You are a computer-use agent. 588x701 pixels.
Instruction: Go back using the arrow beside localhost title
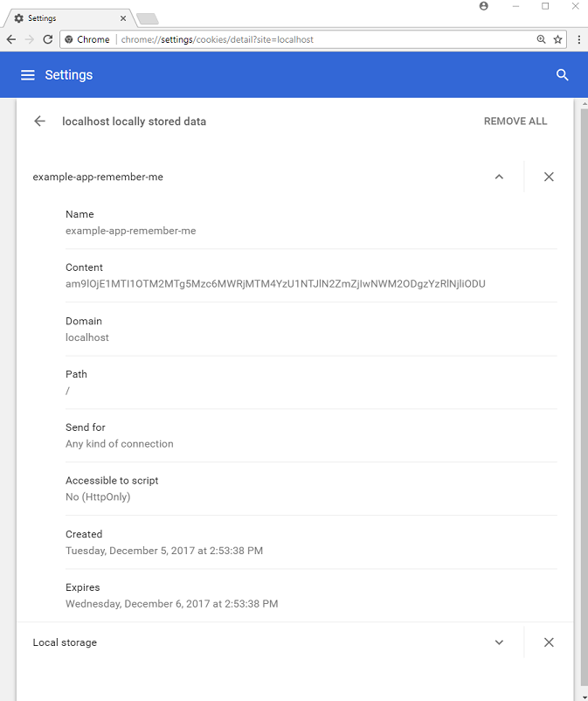[x=39, y=121]
